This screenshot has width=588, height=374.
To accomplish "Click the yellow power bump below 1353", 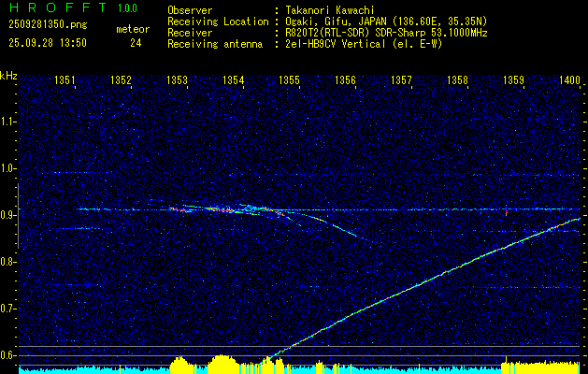I will pyautogui.click(x=180, y=364).
